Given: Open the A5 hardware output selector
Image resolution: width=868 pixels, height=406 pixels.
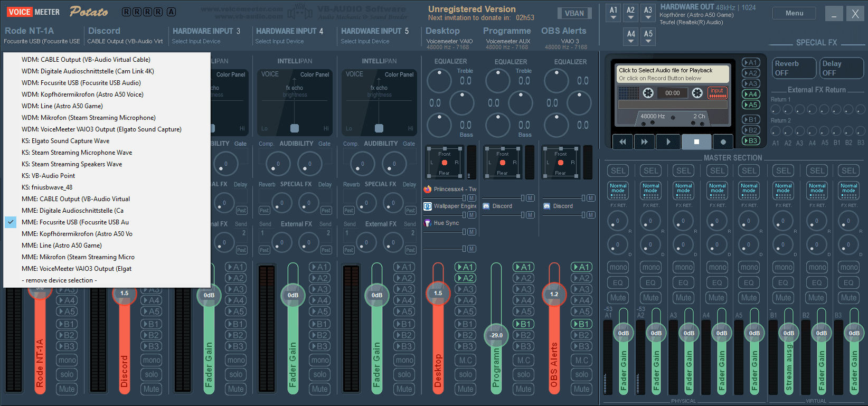Looking at the screenshot, I should (648, 37).
